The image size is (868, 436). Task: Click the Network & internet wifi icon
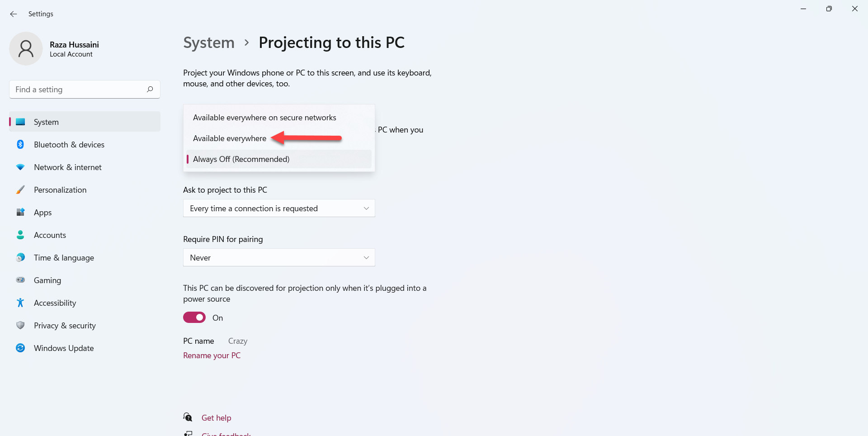pos(20,167)
